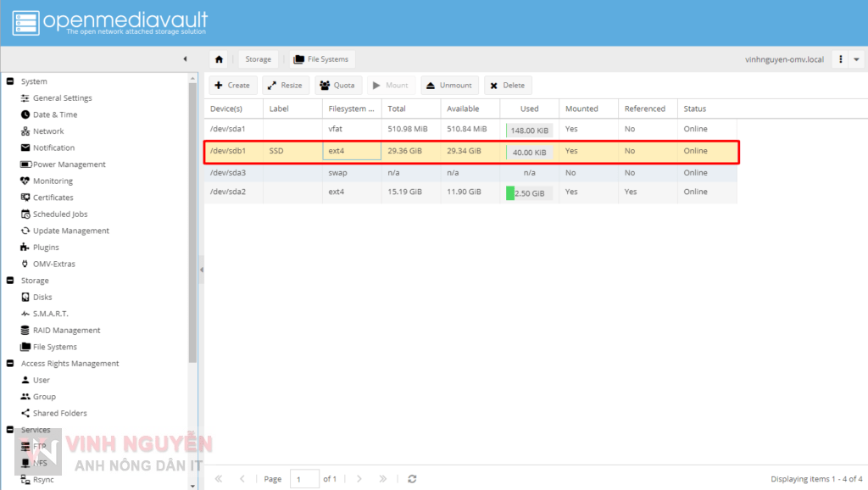Unmount the selected /dev/sdb1 filesystem
Viewport: 868px width, 490px height.
click(x=449, y=85)
